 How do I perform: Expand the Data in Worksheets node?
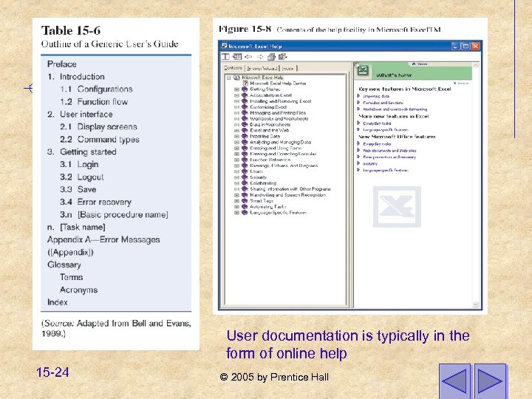(x=237, y=125)
